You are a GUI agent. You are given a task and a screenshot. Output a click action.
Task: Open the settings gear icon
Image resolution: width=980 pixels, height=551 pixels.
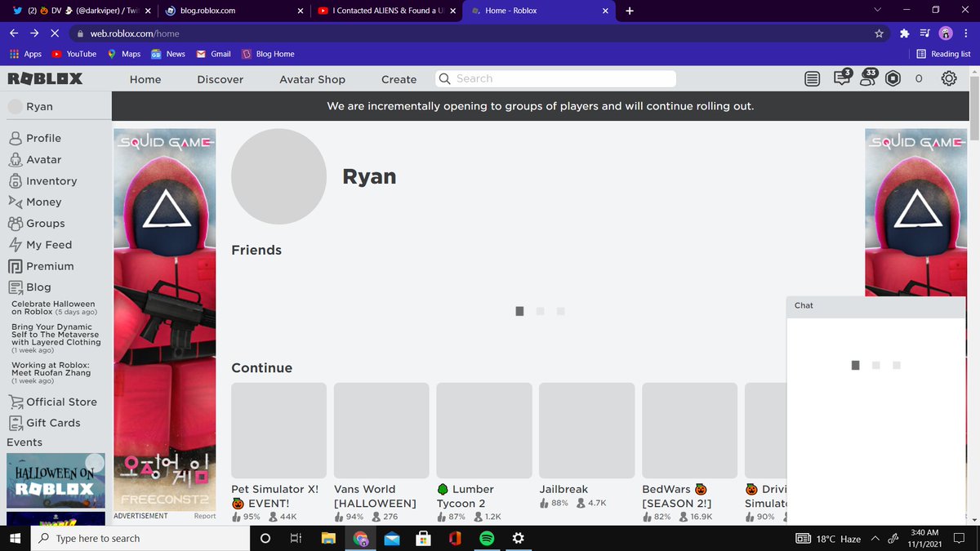949,79
